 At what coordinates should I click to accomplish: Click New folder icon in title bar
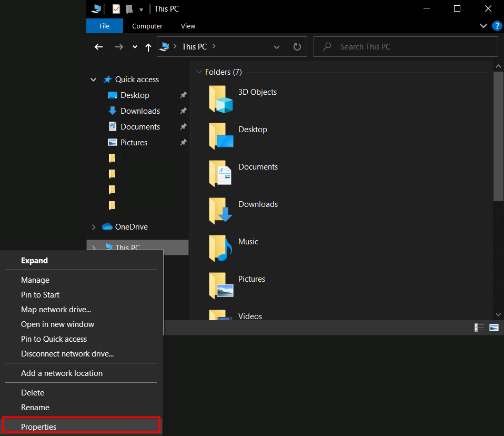tap(129, 8)
